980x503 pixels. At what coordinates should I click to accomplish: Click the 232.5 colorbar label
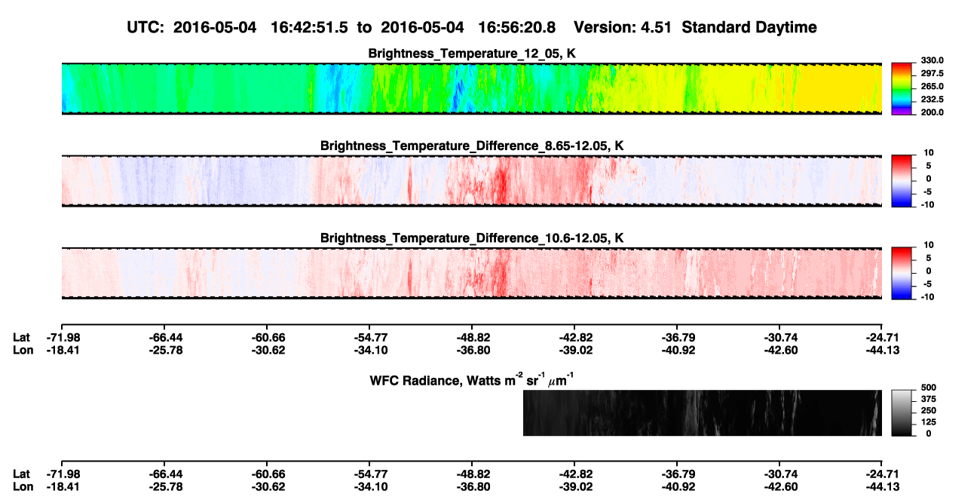933,100
